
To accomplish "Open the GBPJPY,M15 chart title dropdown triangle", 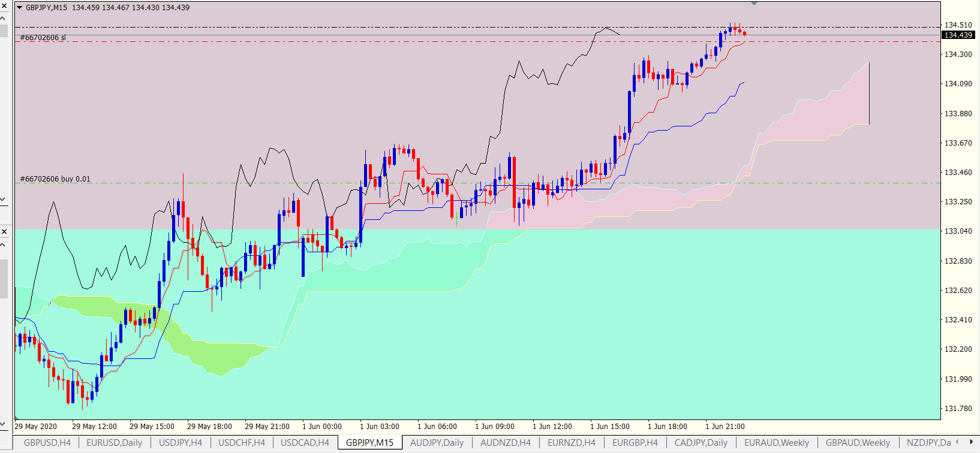I will pos(19,8).
